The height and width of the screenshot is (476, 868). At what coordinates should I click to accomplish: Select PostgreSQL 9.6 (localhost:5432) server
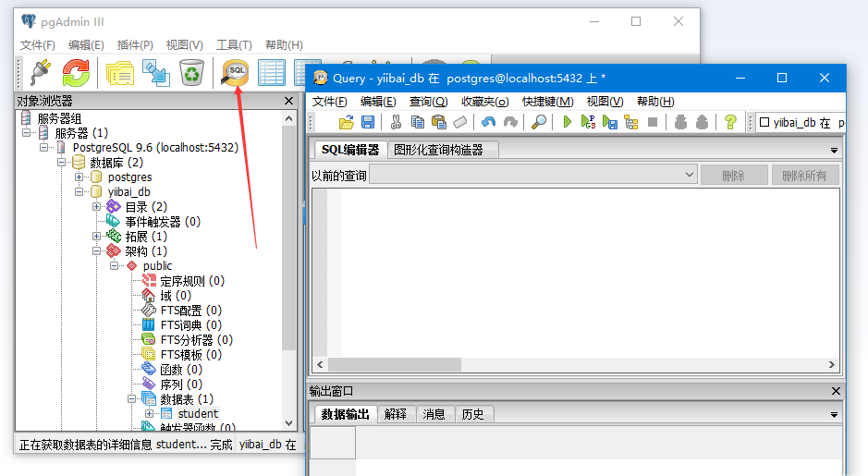155,148
